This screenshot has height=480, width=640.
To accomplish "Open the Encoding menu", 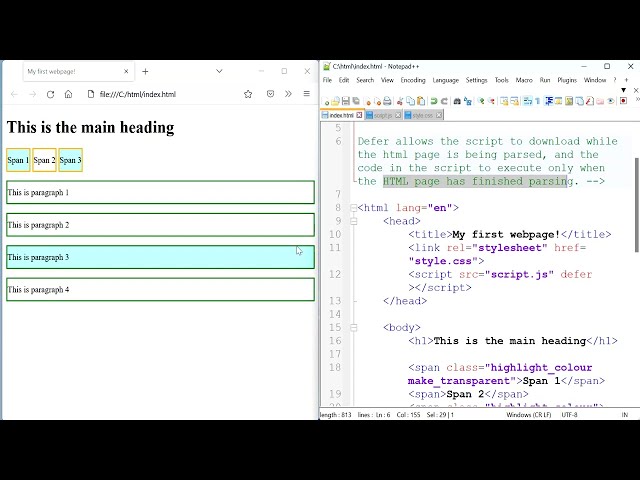I will 413,80.
